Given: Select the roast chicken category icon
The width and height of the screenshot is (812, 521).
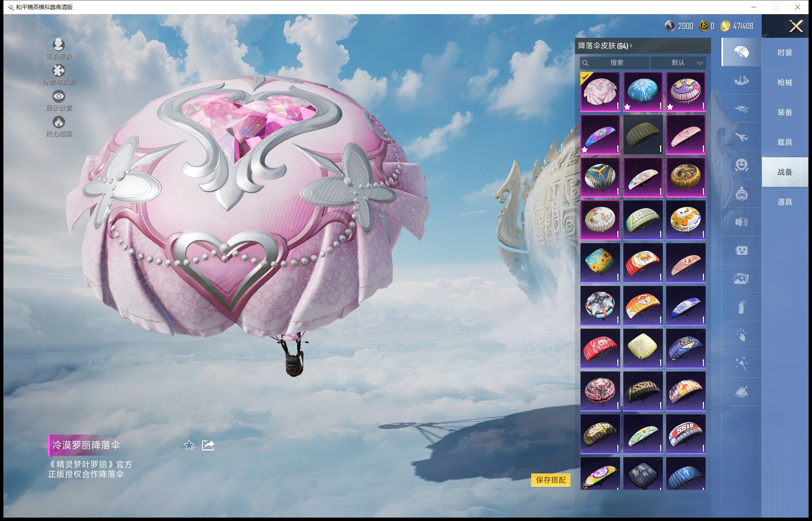Looking at the screenshot, I should click(x=741, y=392).
